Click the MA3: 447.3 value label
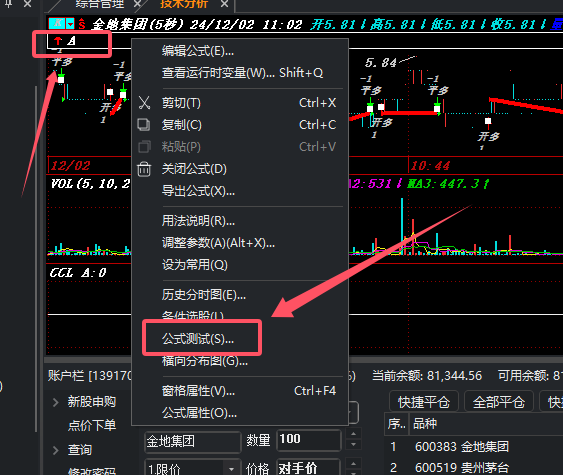The width and height of the screenshot is (563, 475). tap(448, 184)
